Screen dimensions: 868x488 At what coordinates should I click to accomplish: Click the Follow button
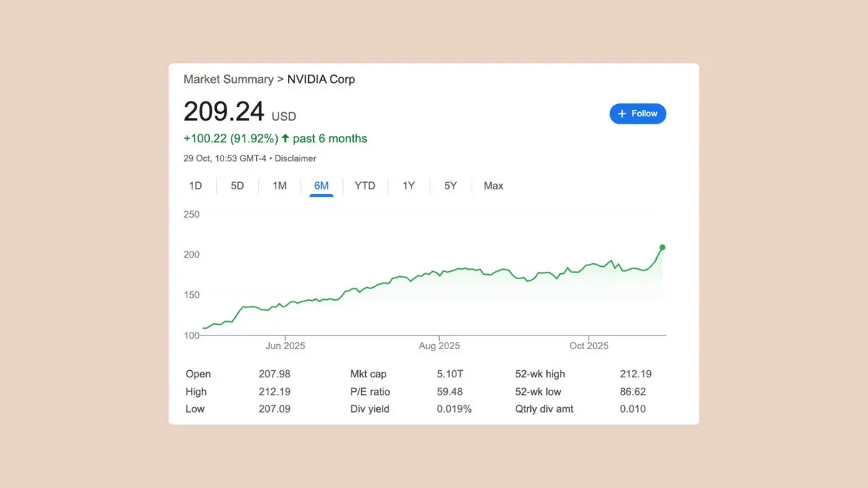[x=637, y=114]
